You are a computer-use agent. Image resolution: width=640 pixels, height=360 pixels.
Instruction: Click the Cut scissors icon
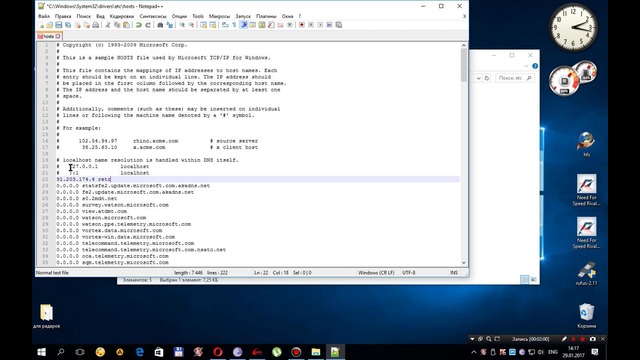(108, 25)
